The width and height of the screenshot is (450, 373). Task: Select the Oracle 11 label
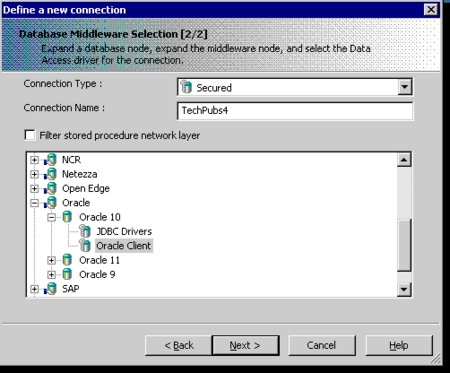99,260
